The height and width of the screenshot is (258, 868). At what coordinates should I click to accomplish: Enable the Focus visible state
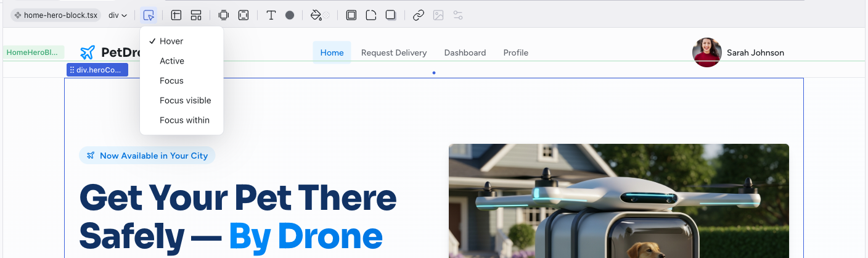tap(185, 101)
